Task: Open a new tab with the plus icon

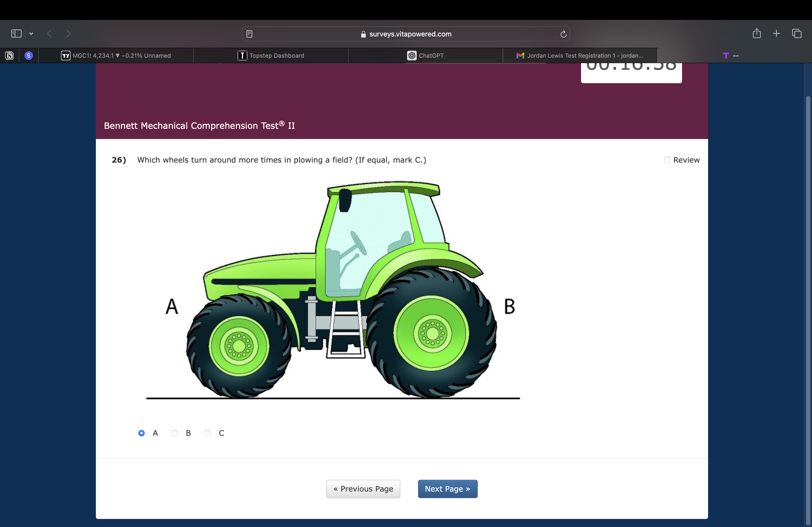Action: [777, 33]
